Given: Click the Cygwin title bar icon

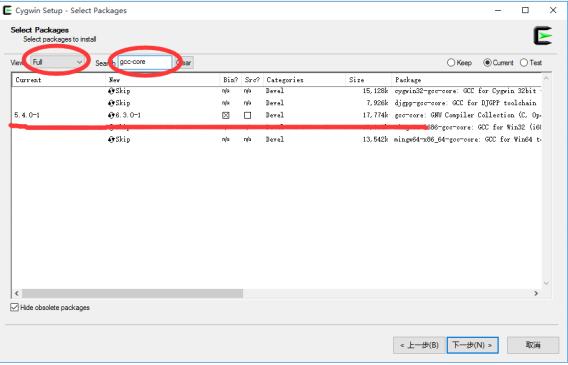Looking at the screenshot, I should pyautogui.click(x=7, y=10).
